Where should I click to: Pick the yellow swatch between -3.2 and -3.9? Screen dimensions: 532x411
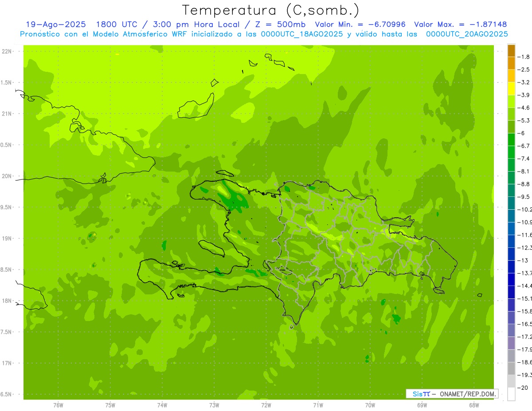click(x=511, y=89)
